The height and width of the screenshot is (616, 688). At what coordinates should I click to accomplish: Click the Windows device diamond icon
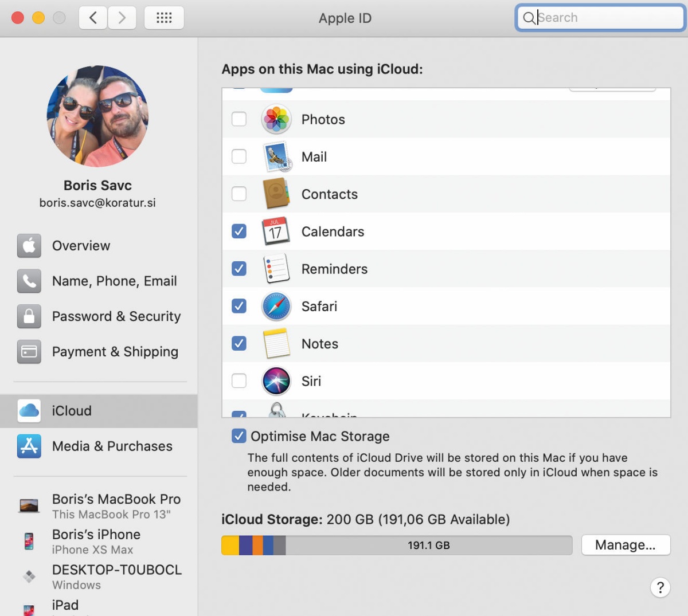[x=29, y=576]
